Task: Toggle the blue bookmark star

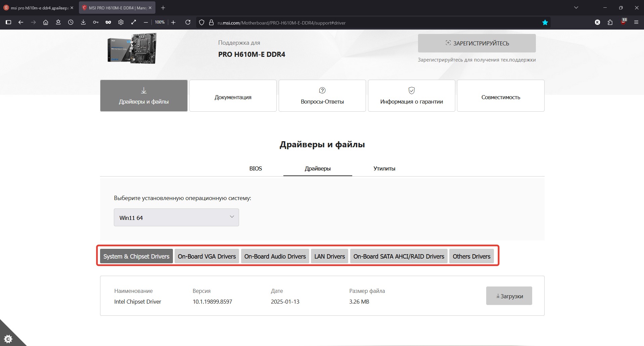Action: click(x=545, y=23)
